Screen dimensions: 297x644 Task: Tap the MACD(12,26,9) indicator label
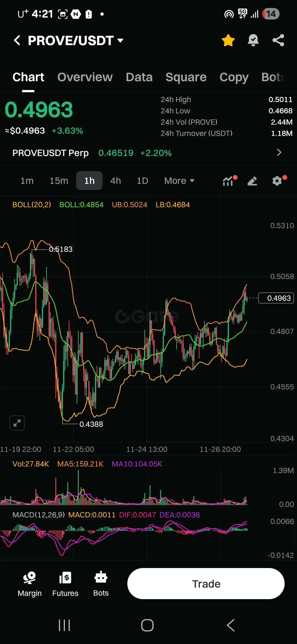(x=38, y=515)
